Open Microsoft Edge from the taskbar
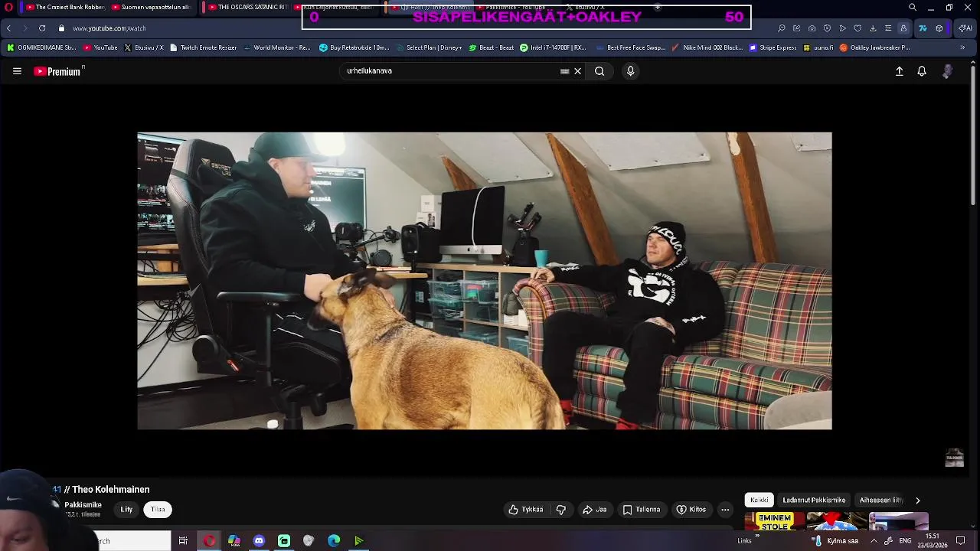 [334, 541]
